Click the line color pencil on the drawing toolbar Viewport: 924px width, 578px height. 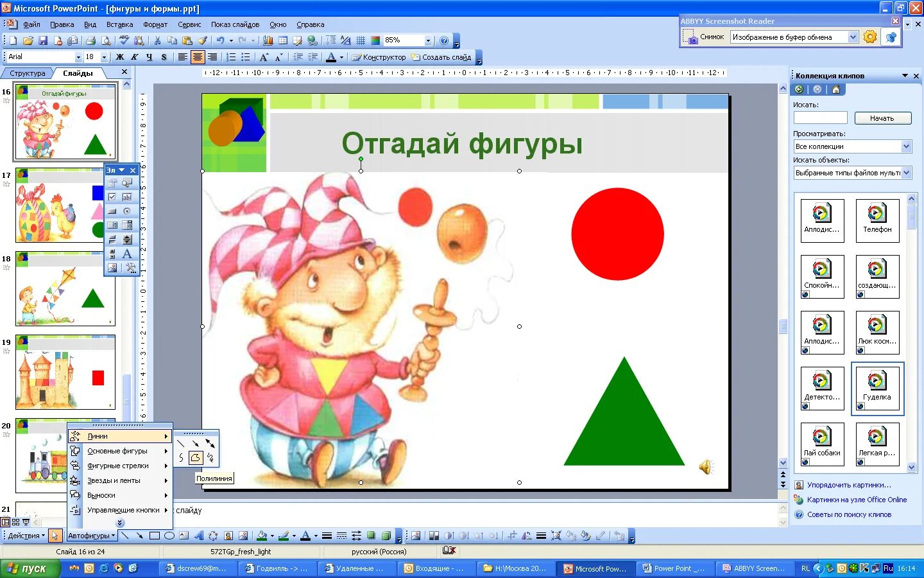coord(284,536)
